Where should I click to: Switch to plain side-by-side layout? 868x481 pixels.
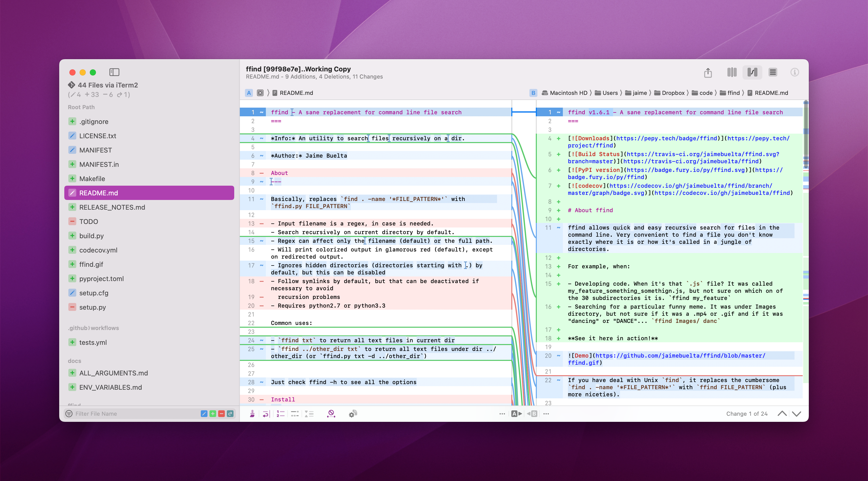pyautogui.click(x=732, y=72)
